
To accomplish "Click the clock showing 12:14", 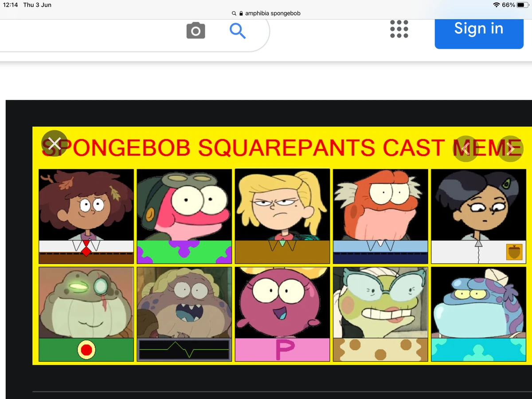I will click(x=11, y=5).
